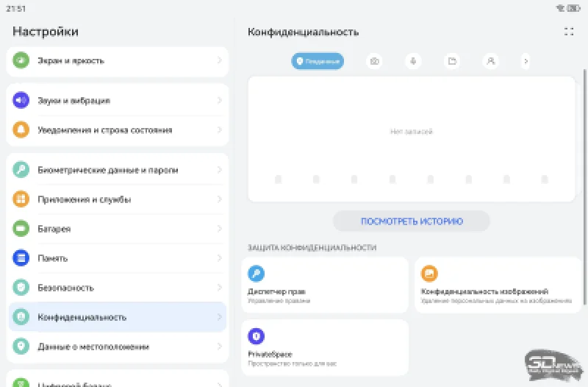
Task: Open Уведомления и строка состояния settings
Action: [105, 130]
